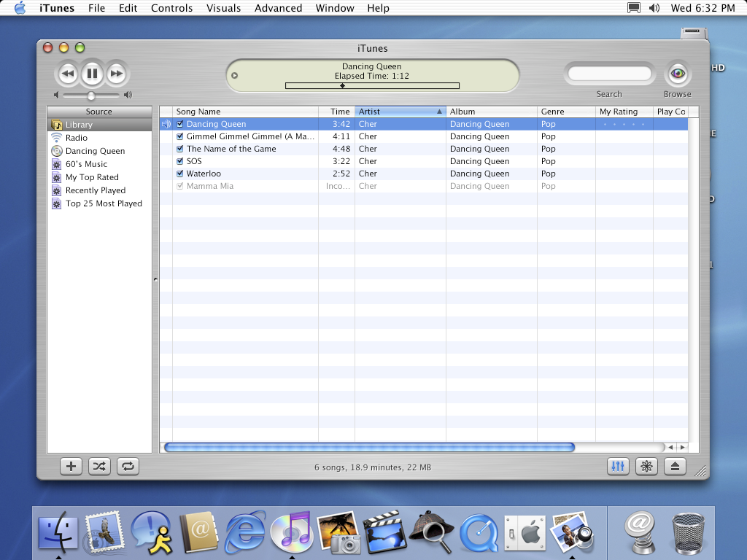
Task: Click the iTunes icon in the Dock
Action: click(x=292, y=532)
